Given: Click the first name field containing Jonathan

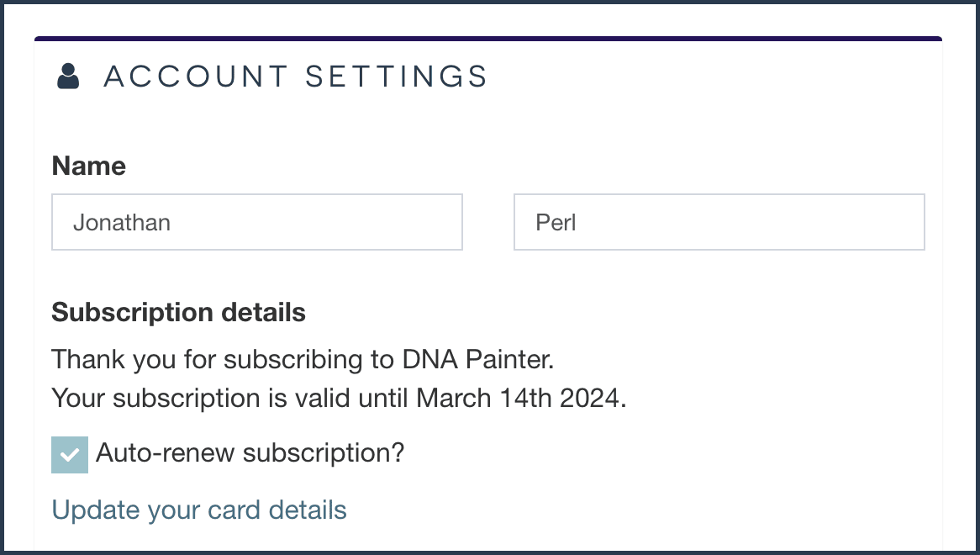Looking at the screenshot, I should [256, 221].
